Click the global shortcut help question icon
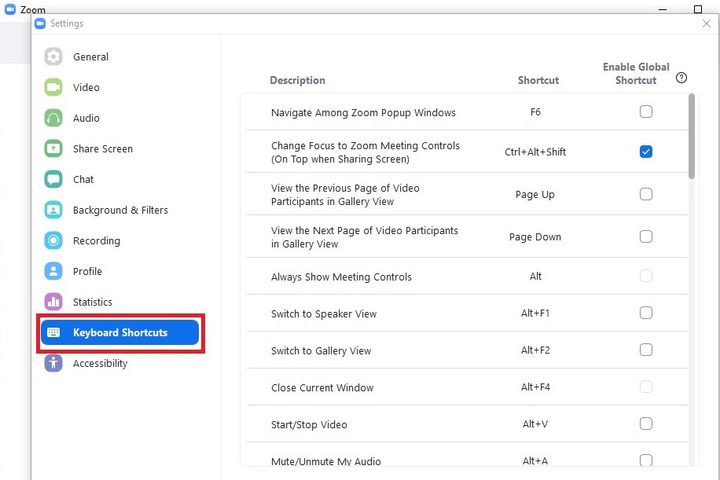The height and width of the screenshot is (480, 720). (681, 78)
